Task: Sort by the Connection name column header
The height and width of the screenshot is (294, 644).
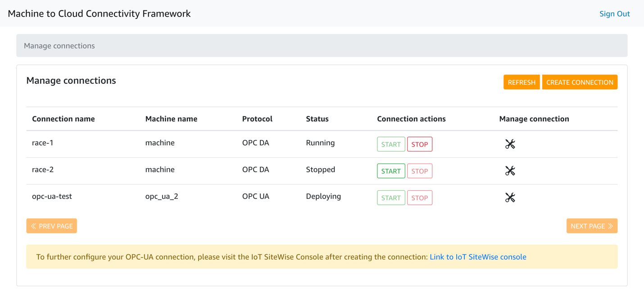Action: coord(63,119)
